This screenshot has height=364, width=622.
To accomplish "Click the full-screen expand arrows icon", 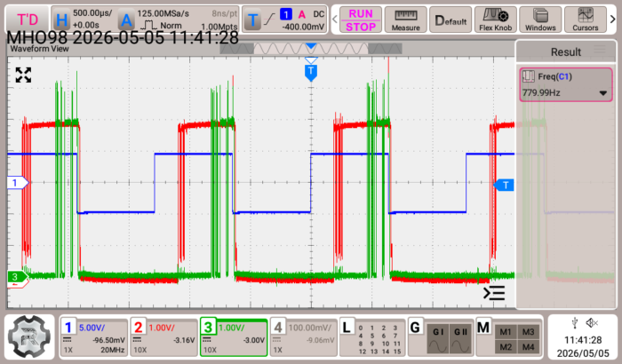I will click(23, 75).
